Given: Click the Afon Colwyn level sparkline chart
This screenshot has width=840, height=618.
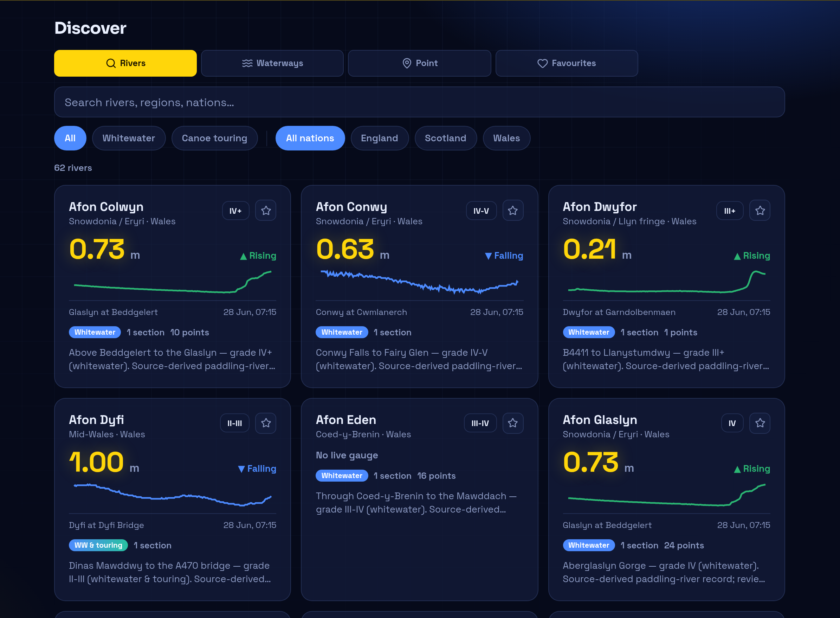Looking at the screenshot, I should (173, 282).
